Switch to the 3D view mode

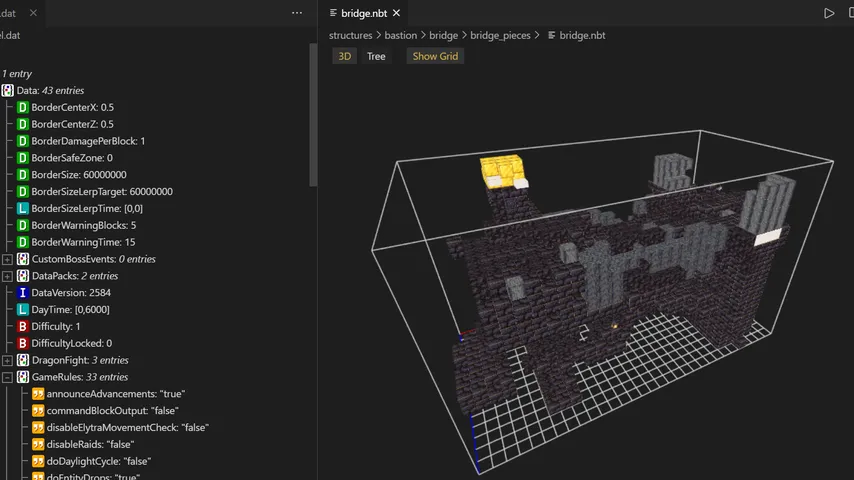[x=344, y=56]
